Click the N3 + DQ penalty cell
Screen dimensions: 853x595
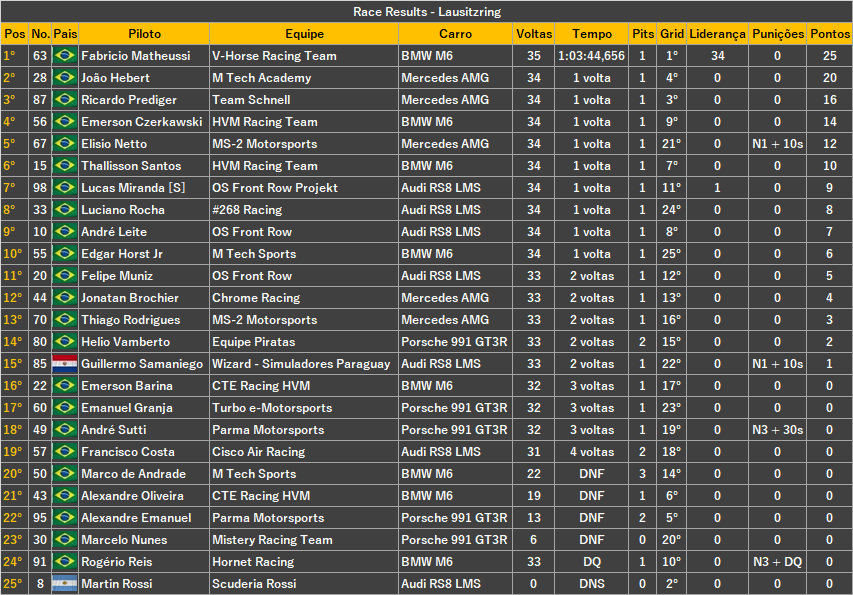pos(777,562)
